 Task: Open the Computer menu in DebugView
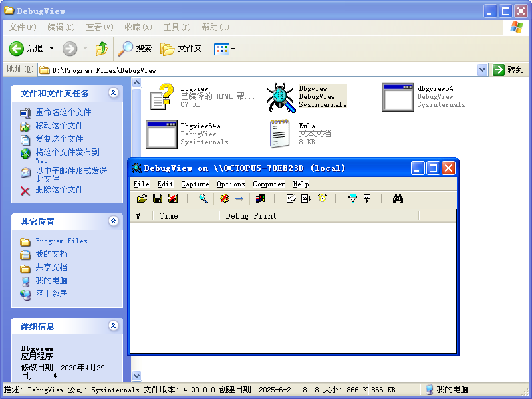269,184
